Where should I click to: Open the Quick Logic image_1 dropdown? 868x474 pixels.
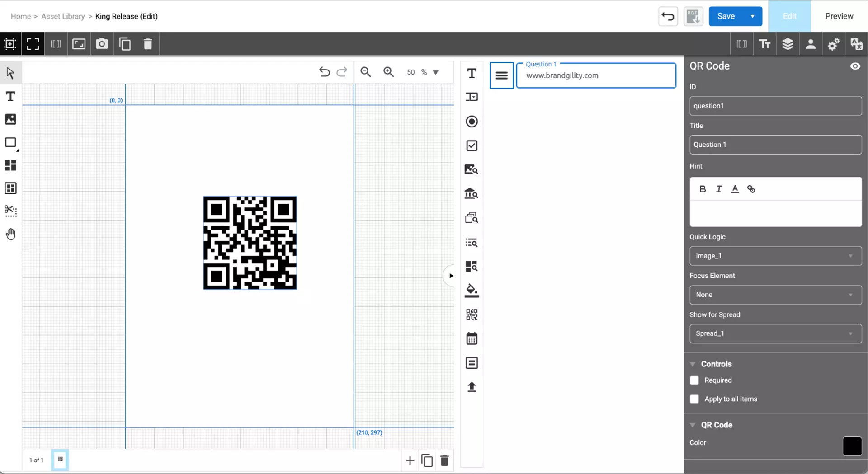pos(775,256)
